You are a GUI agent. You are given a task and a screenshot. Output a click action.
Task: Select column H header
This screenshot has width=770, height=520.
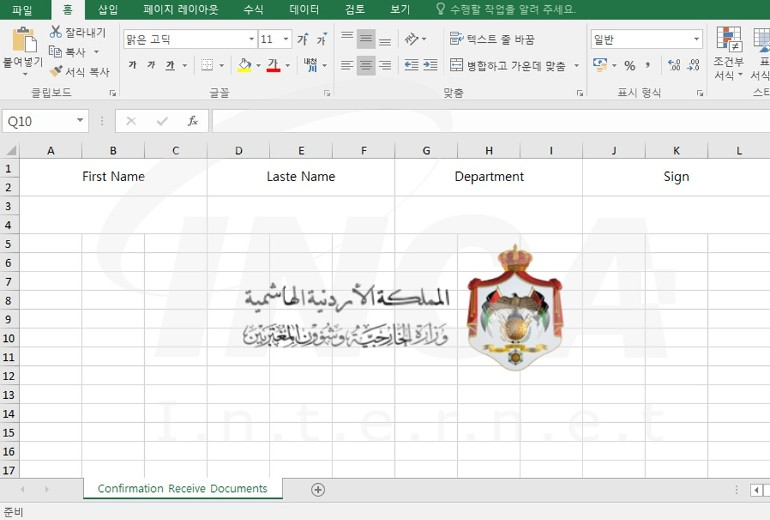[x=489, y=151]
